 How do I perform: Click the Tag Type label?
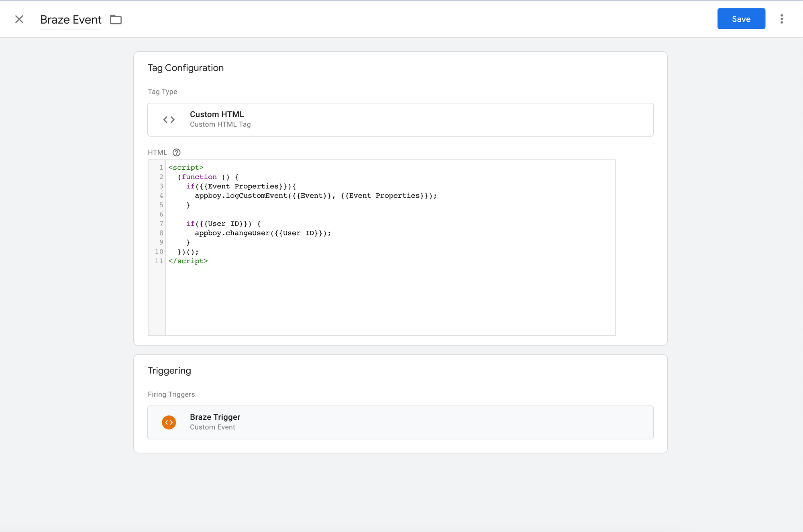pos(163,92)
